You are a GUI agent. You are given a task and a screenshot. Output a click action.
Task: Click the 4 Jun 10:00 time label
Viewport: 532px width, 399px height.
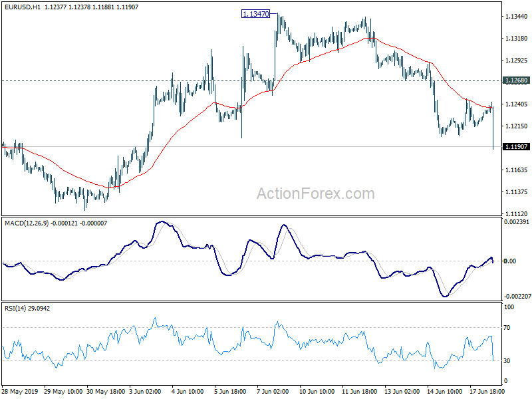[x=188, y=392]
